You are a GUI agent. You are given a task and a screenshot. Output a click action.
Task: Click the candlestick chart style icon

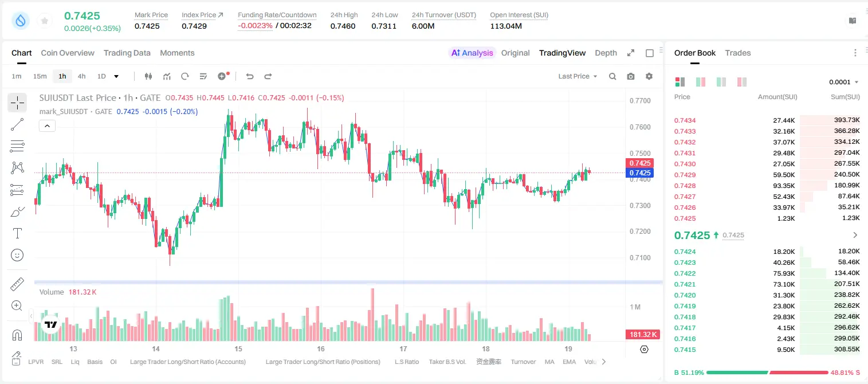coord(148,76)
